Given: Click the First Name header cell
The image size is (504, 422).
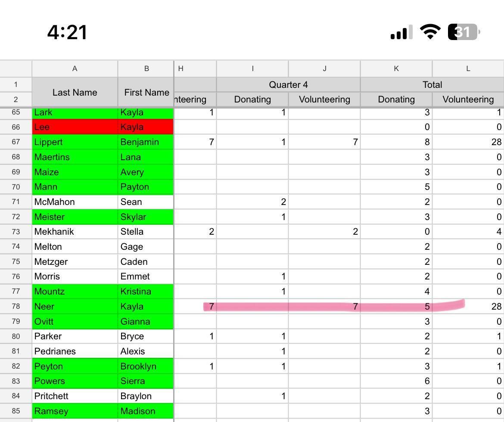Looking at the screenshot, I should tap(146, 92).
